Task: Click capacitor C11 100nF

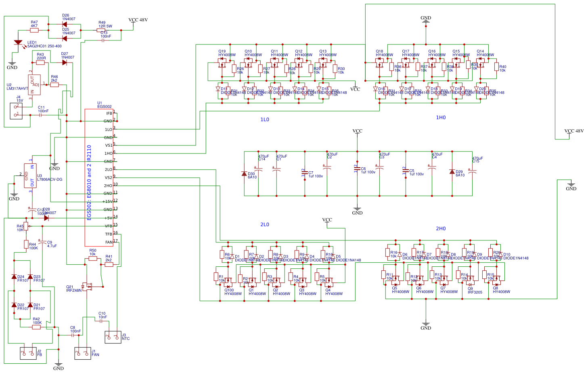Action: coord(40,115)
